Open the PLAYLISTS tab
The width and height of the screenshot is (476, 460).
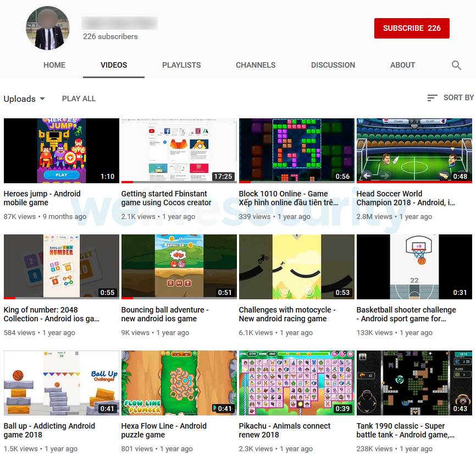click(x=181, y=65)
